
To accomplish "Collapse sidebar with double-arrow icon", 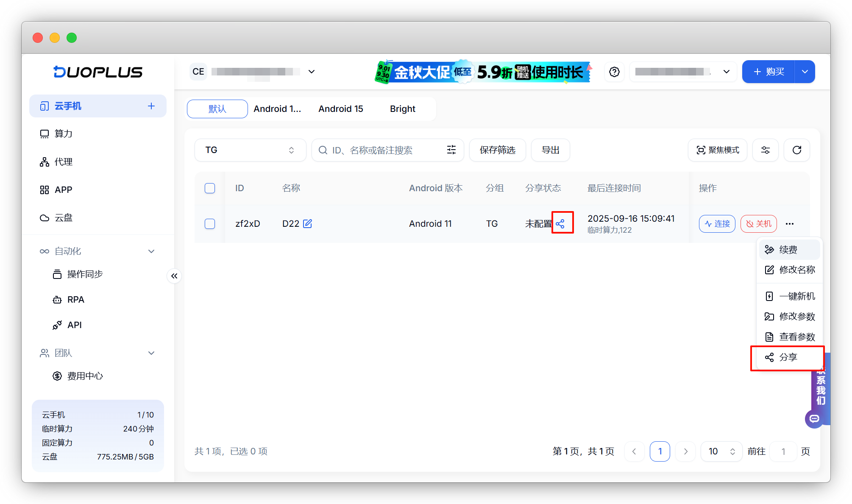I will click(174, 276).
